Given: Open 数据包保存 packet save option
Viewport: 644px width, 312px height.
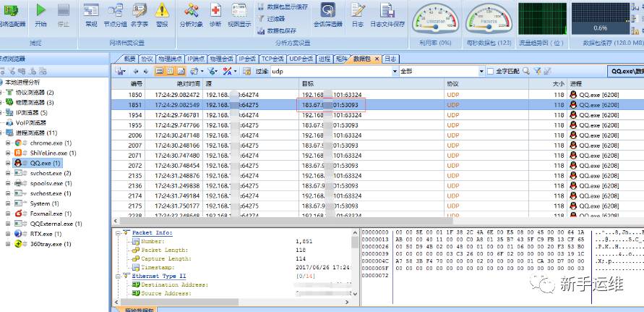Looking at the screenshot, I should (278, 30).
